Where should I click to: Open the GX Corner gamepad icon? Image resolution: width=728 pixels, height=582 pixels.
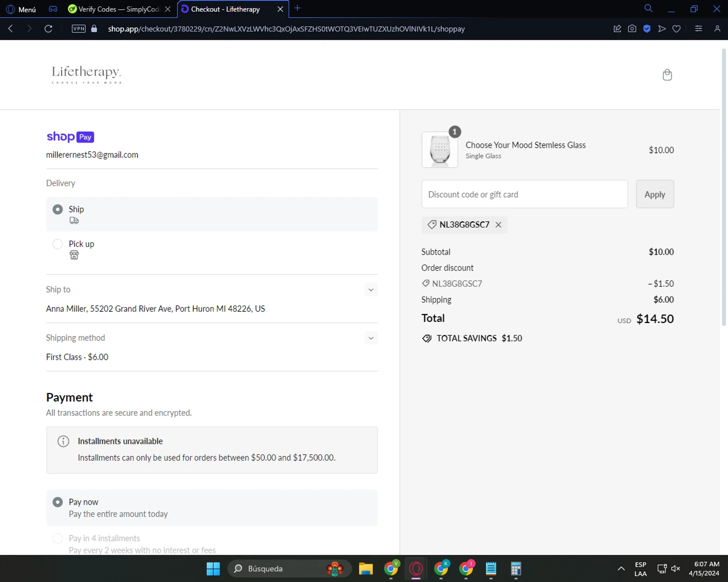(x=53, y=9)
